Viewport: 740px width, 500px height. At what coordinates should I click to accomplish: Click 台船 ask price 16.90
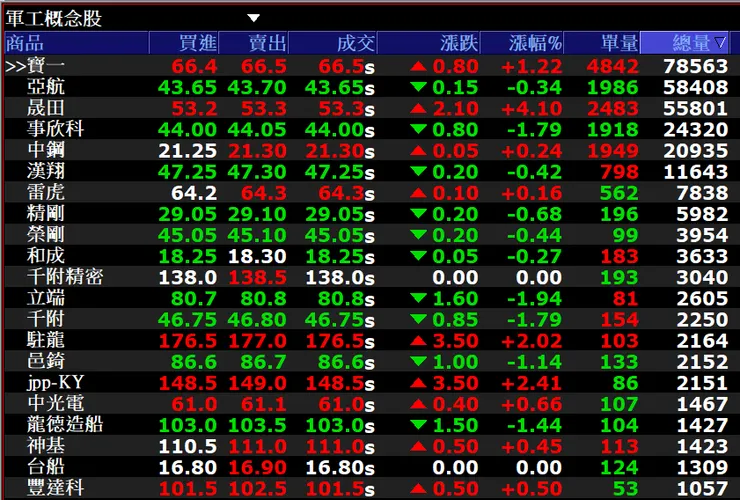pyautogui.click(x=257, y=467)
